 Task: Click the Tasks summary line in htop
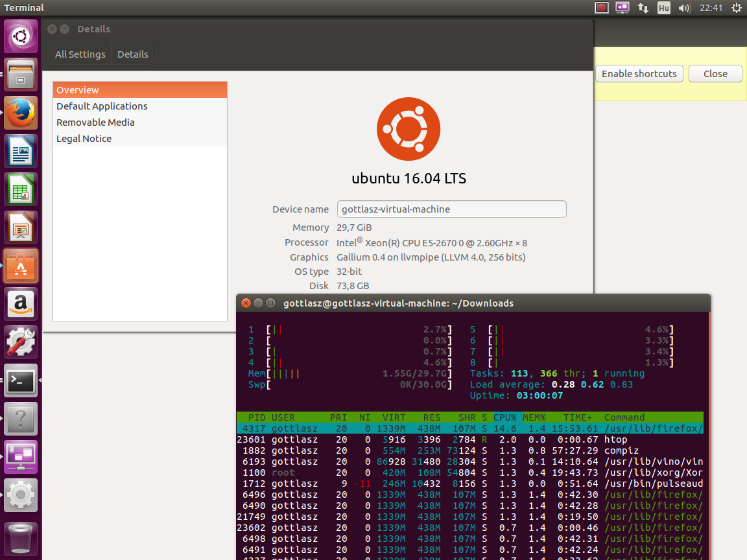[557, 374]
